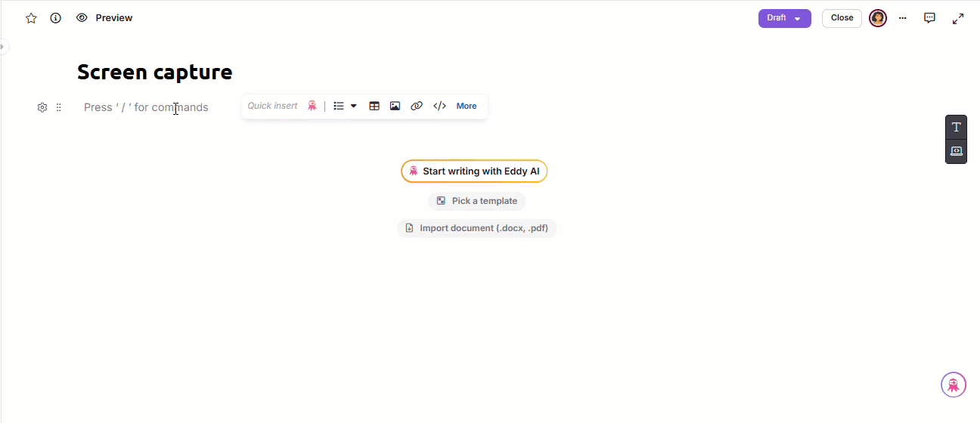
Task: Open the article info icon
Action: pyautogui.click(x=55, y=18)
